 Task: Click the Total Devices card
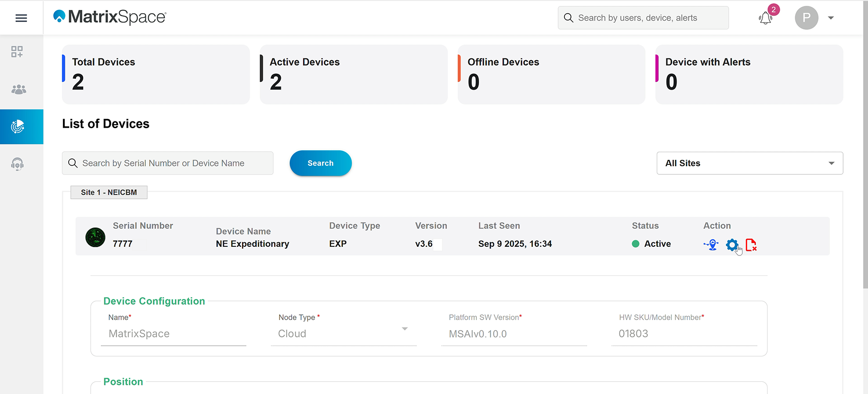pyautogui.click(x=156, y=74)
